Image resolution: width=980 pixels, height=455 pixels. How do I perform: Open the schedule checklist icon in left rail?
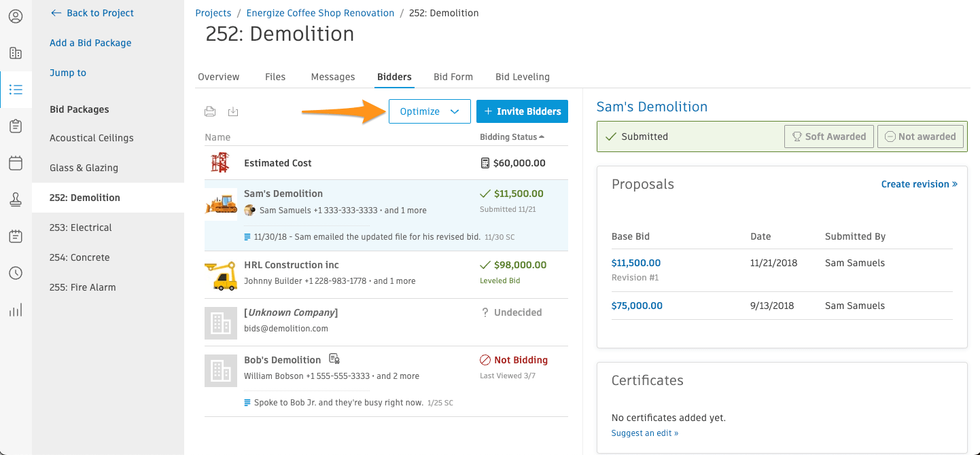click(16, 236)
